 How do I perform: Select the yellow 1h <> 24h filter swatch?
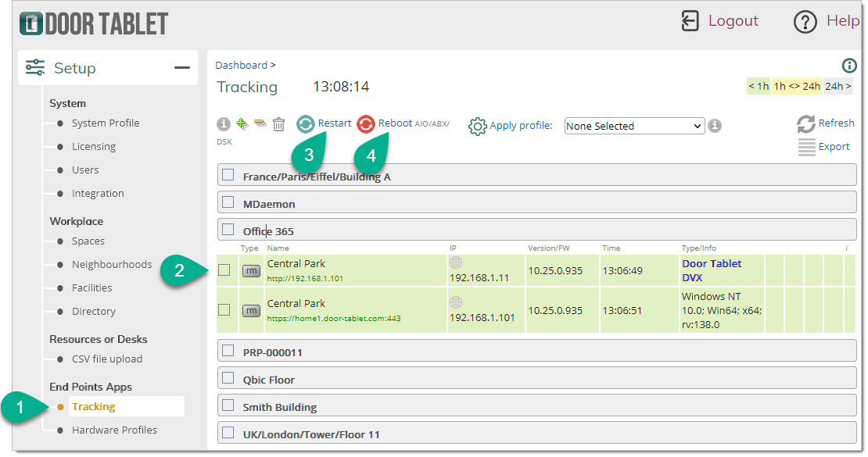796,86
